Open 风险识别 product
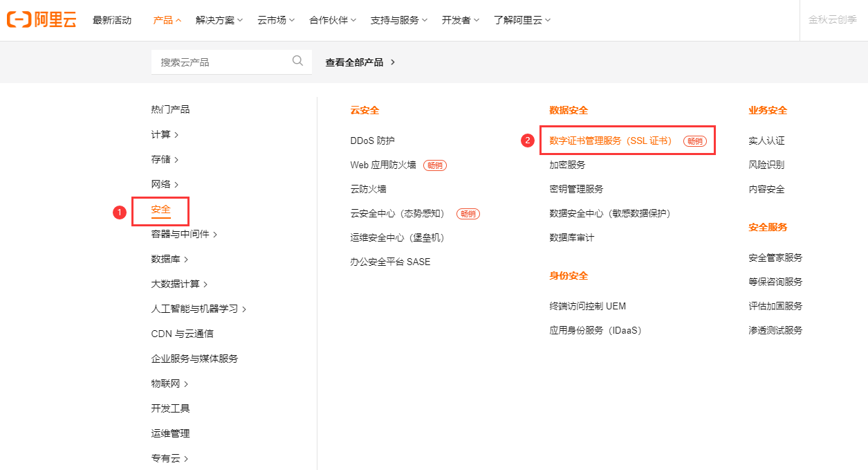Viewport: 868px width, 470px height. point(766,165)
